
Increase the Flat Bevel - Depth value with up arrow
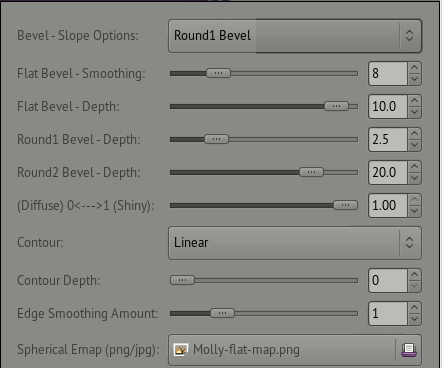click(414, 101)
